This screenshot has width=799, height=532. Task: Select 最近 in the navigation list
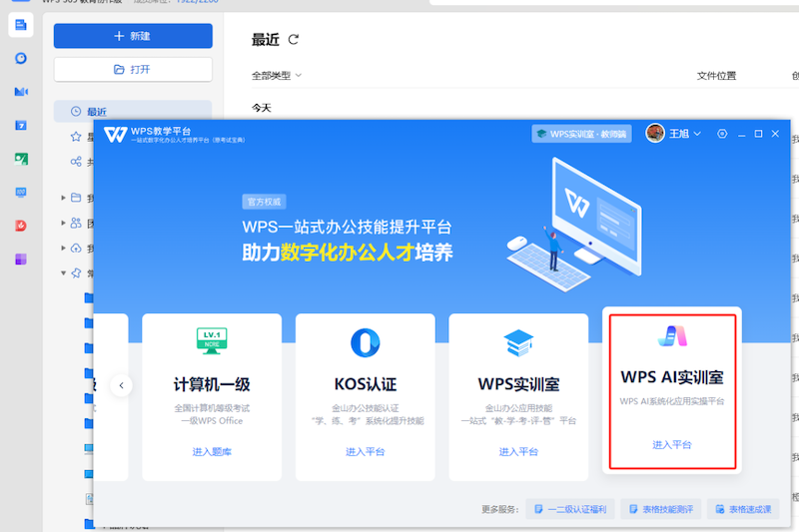(x=133, y=111)
